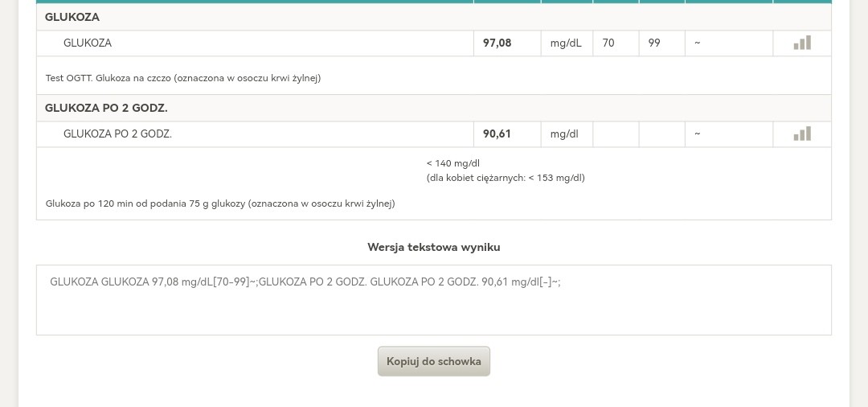Viewport: 868px width, 407px height.
Task: Click the lower reference limit 70
Action: (608, 43)
